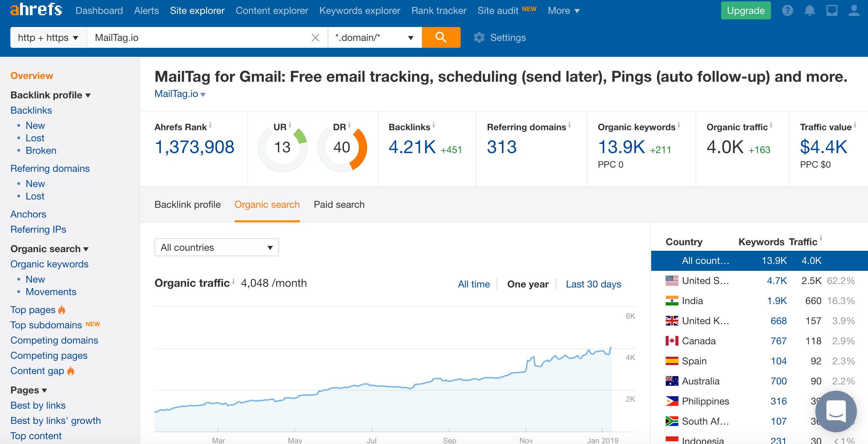
Task: Click United States keywords value 4.7K
Action: pyautogui.click(x=777, y=281)
